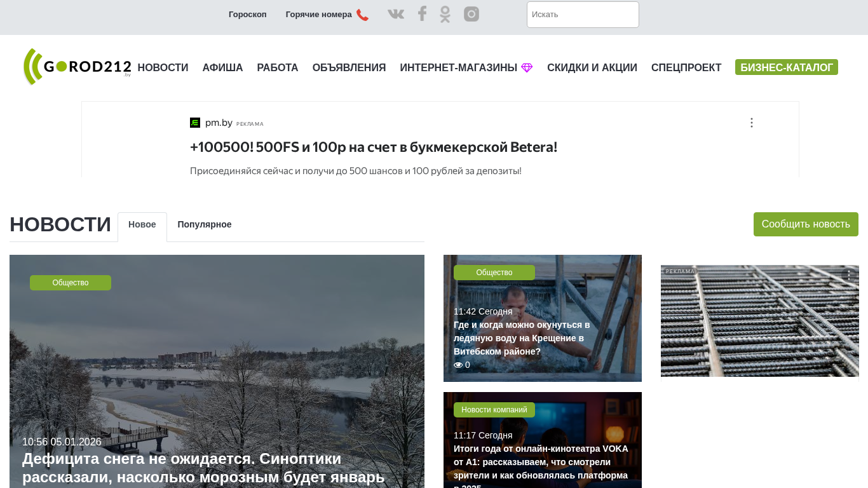The image size is (868, 488).
Task: Click the Бизнес-каталог button
Action: pos(787,67)
